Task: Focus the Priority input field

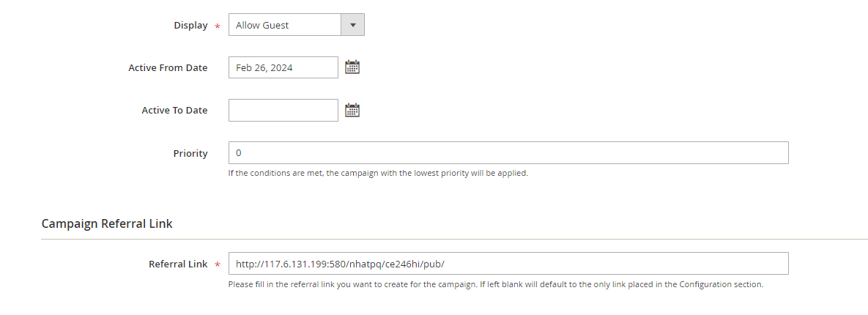Action: click(508, 153)
